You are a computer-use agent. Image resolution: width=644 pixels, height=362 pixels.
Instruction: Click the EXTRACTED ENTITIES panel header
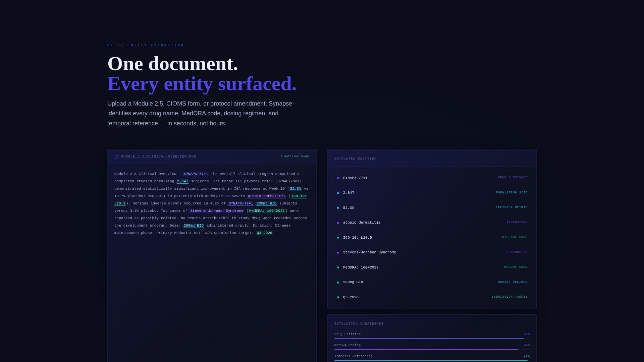356,159
